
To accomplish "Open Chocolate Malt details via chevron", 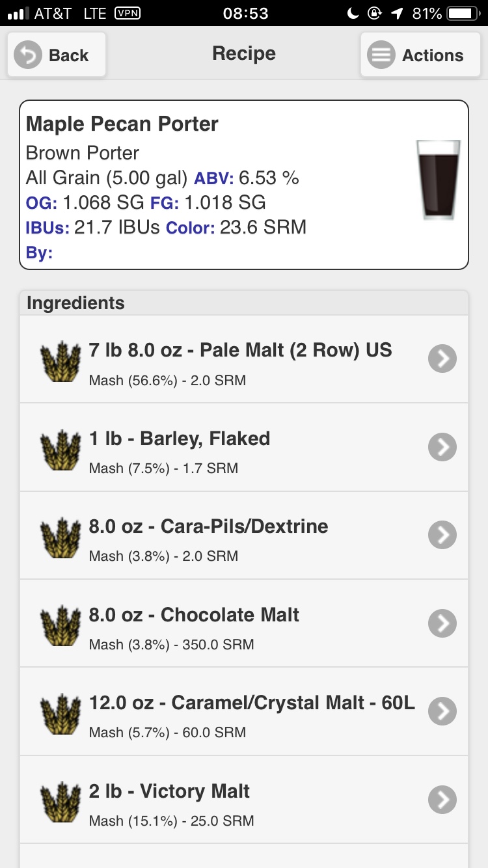I will tap(442, 623).
